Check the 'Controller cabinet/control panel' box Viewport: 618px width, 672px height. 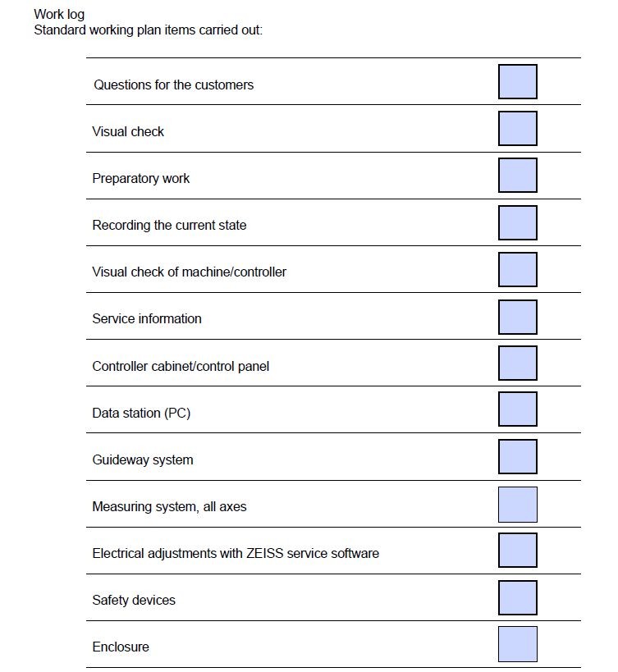click(x=517, y=363)
